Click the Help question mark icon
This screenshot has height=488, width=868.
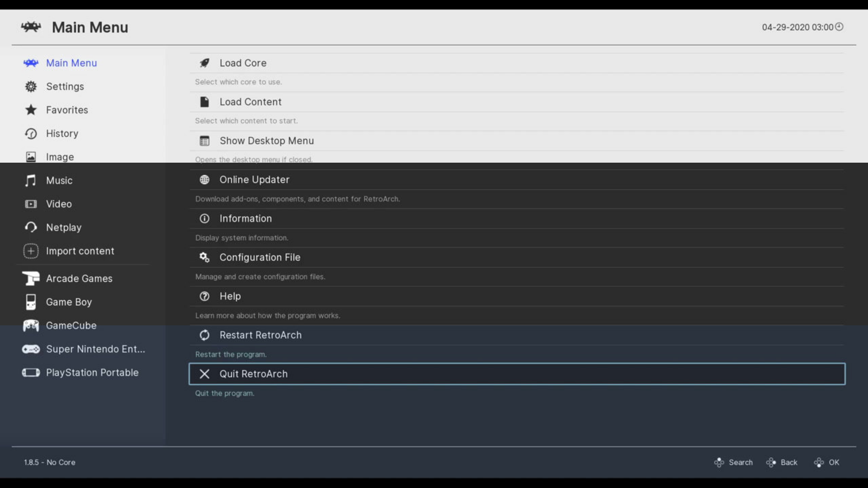point(204,296)
